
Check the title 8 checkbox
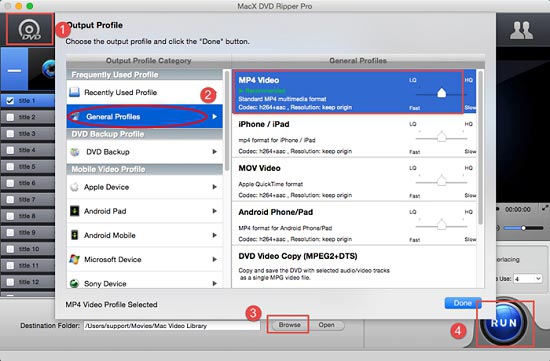click(x=10, y=216)
